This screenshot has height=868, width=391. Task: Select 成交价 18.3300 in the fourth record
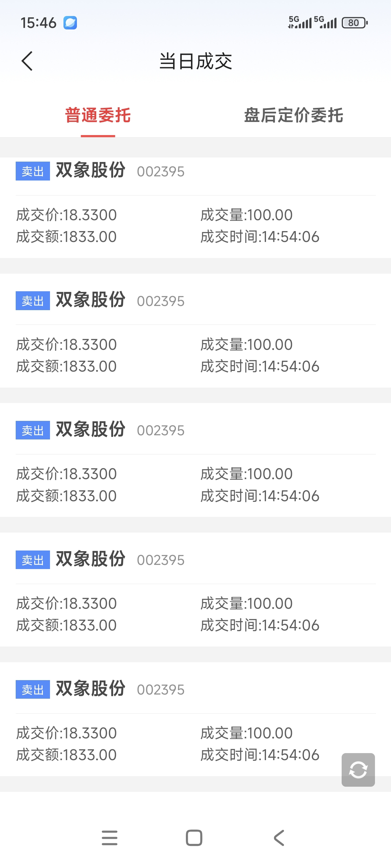point(66,604)
